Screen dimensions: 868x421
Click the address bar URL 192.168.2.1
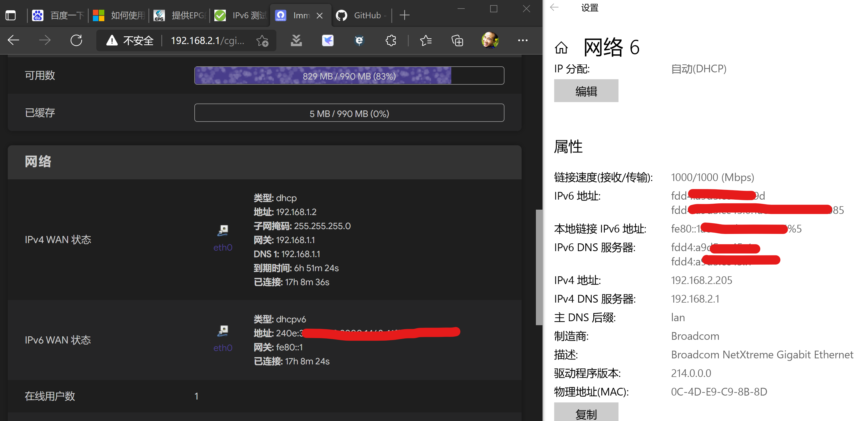click(x=207, y=41)
